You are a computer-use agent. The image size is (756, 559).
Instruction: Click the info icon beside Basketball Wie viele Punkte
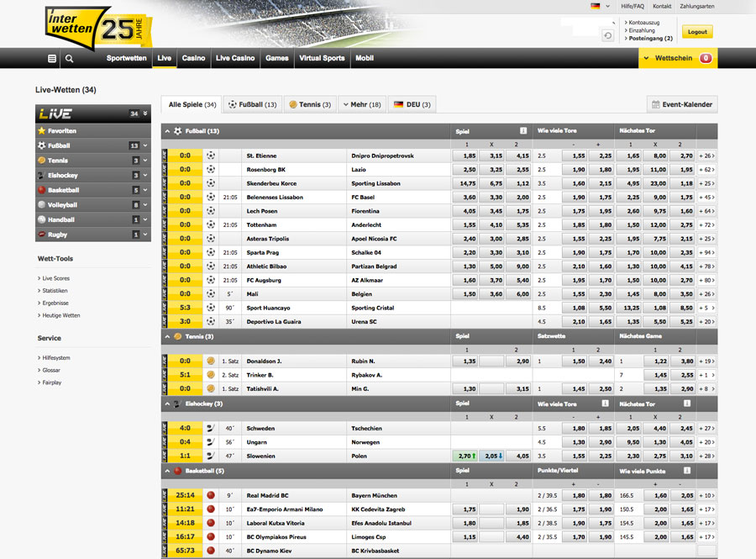click(687, 470)
